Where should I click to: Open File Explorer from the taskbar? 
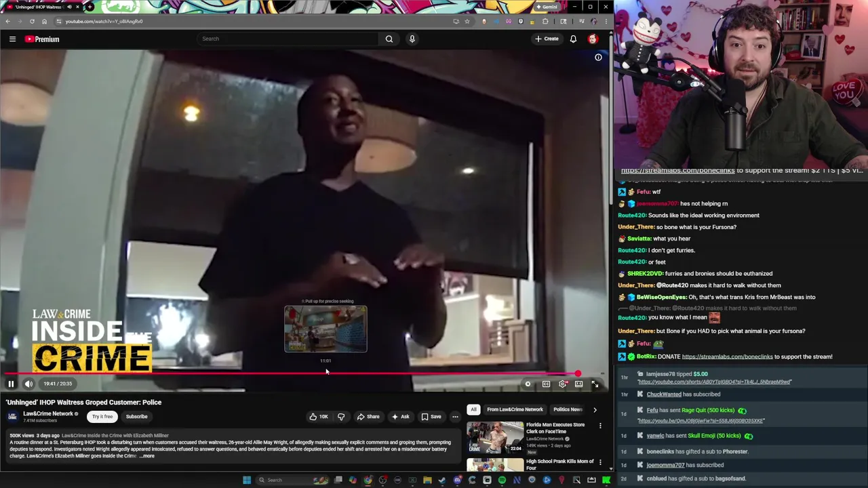click(427, 480)
